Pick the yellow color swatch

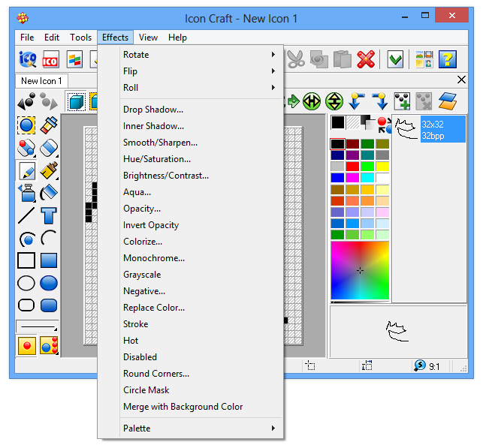click(382, 167)
